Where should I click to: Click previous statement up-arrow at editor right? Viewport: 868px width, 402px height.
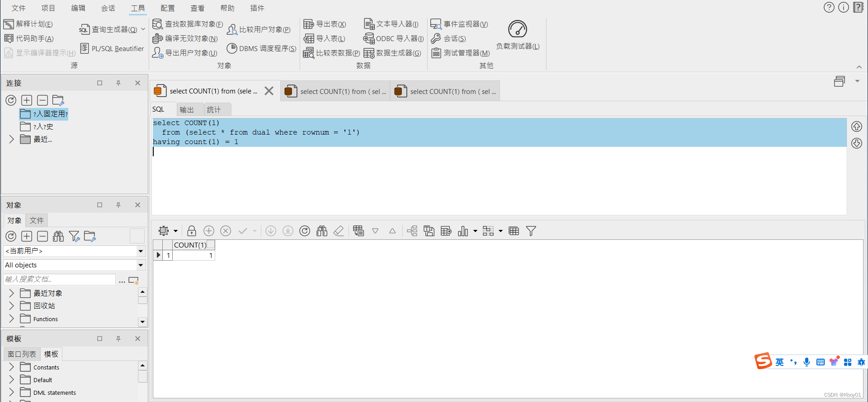857,126
